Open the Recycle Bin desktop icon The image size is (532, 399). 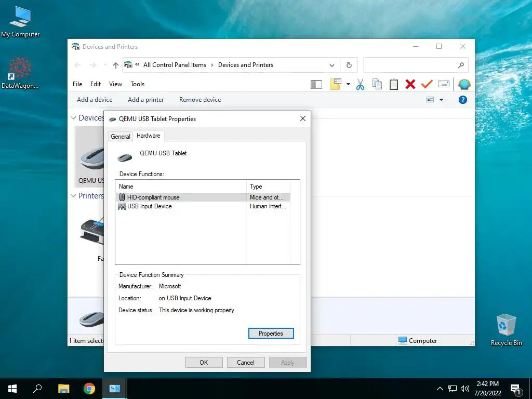[506, 330]
